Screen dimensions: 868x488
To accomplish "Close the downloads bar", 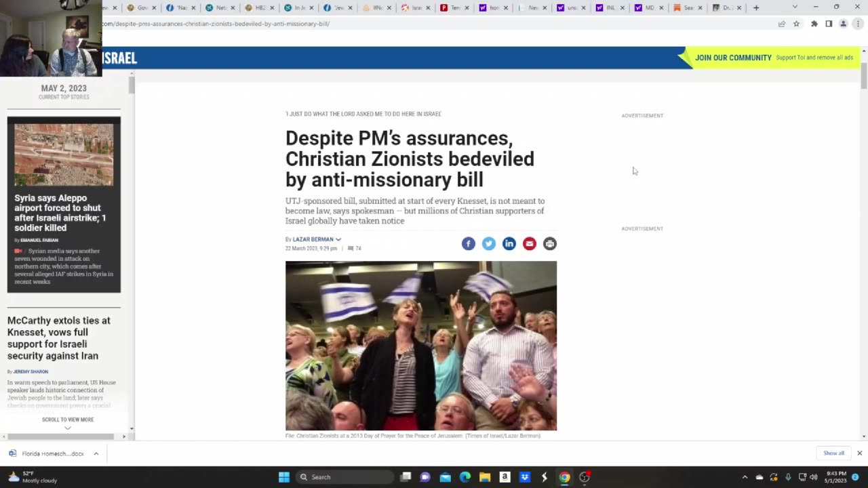I will tap(859, 453).
